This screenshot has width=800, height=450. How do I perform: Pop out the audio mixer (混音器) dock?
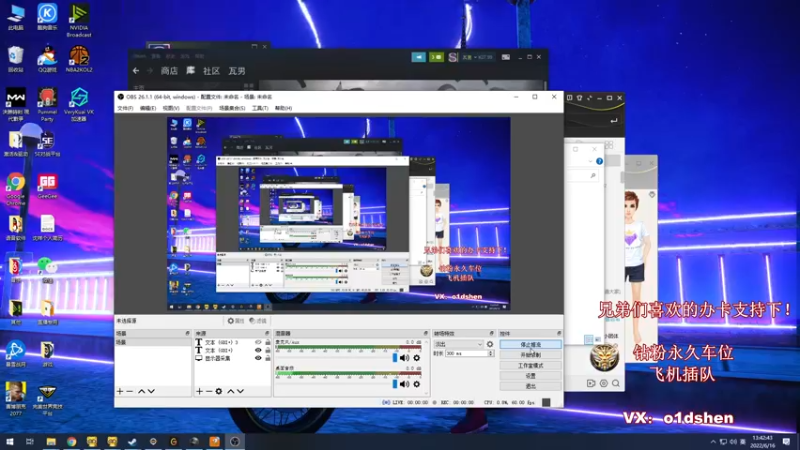426,333
